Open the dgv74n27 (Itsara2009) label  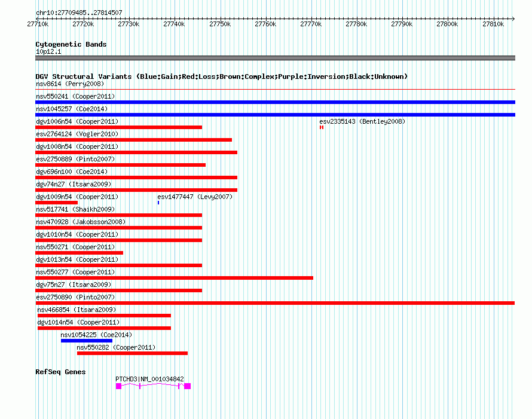coord(74,184)
